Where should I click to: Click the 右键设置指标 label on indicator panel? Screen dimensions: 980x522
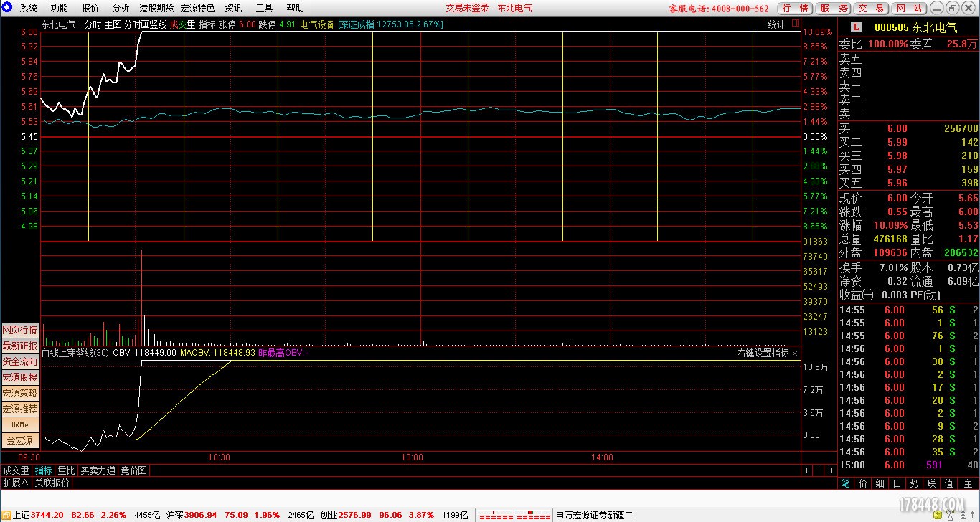click(x=763, y=353)
